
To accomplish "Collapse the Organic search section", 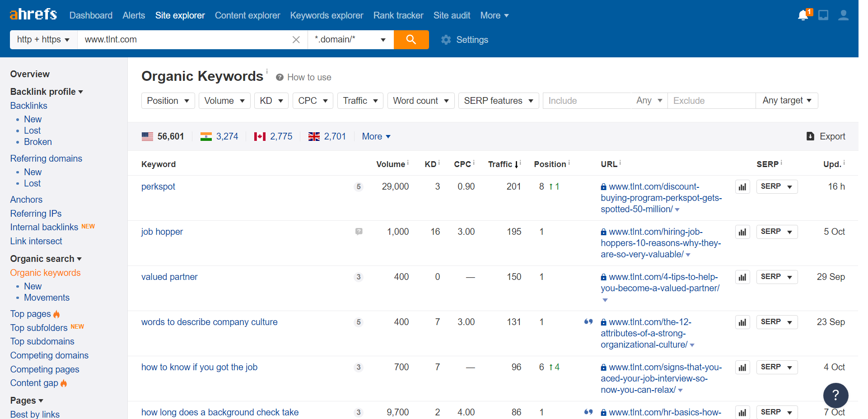I will [x=46, y=259].
